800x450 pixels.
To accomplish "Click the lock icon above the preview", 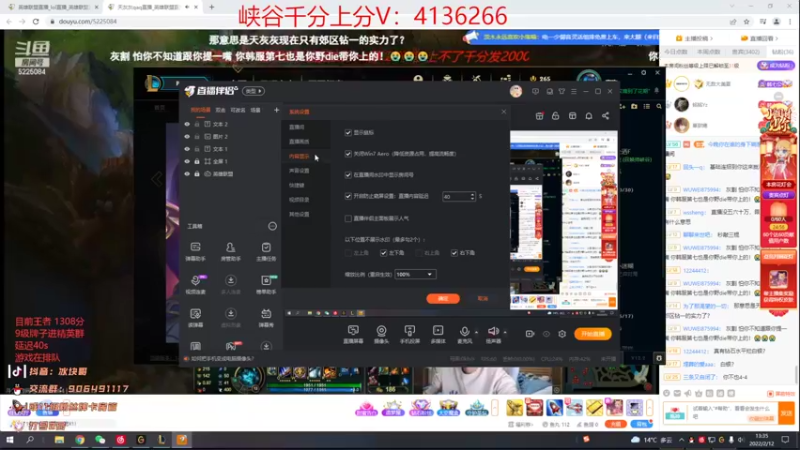I will point(556,116).
